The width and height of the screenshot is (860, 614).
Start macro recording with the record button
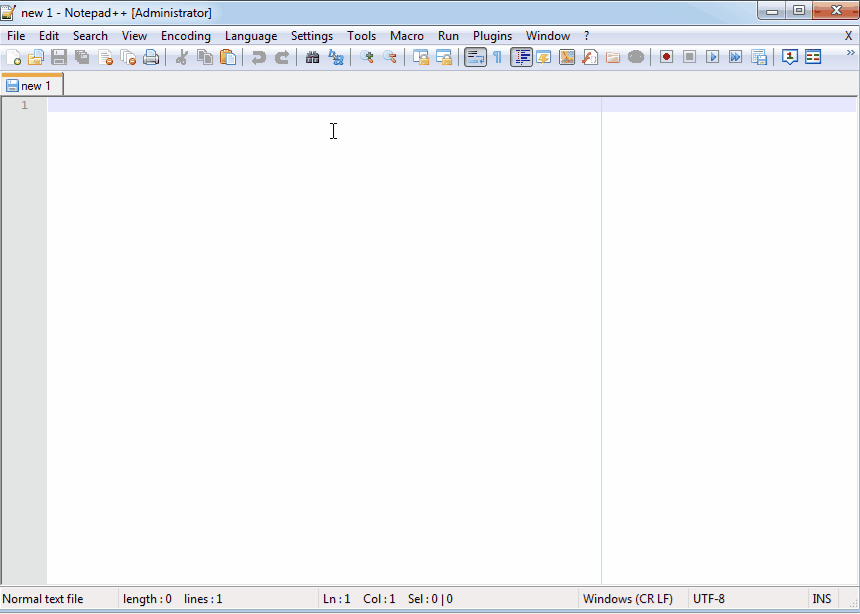click(666, 57)
